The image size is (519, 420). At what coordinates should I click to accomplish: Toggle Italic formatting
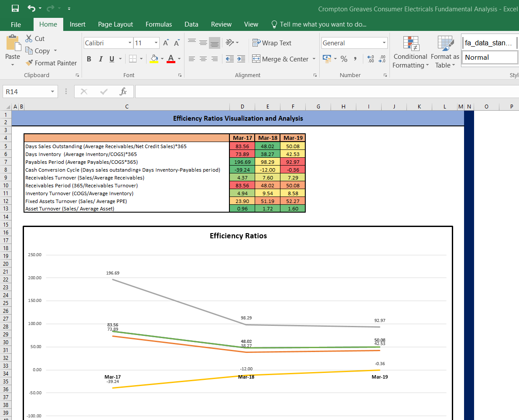(101, 59)
